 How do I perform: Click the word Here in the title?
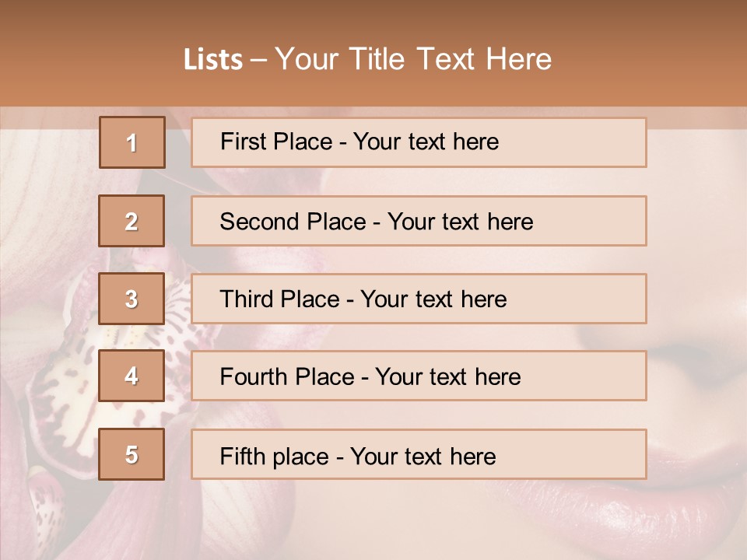[x=519, y=59]
